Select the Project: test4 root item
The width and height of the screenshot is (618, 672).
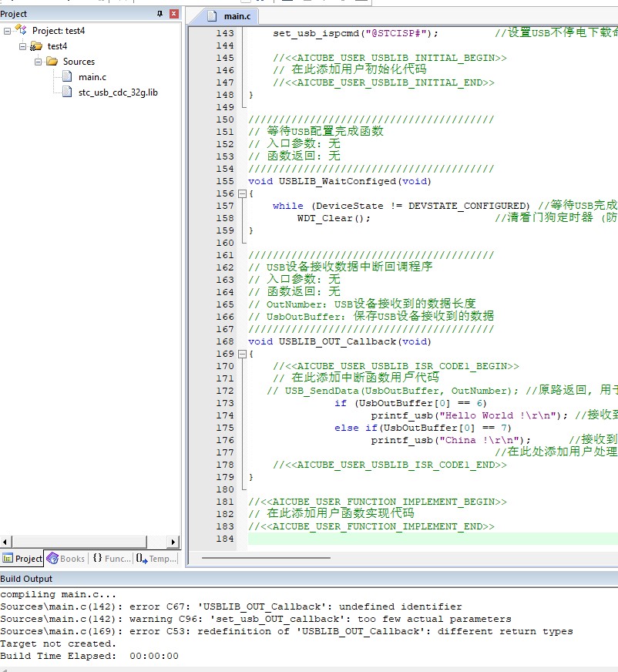pyautogui.click(x=59, y=31)
